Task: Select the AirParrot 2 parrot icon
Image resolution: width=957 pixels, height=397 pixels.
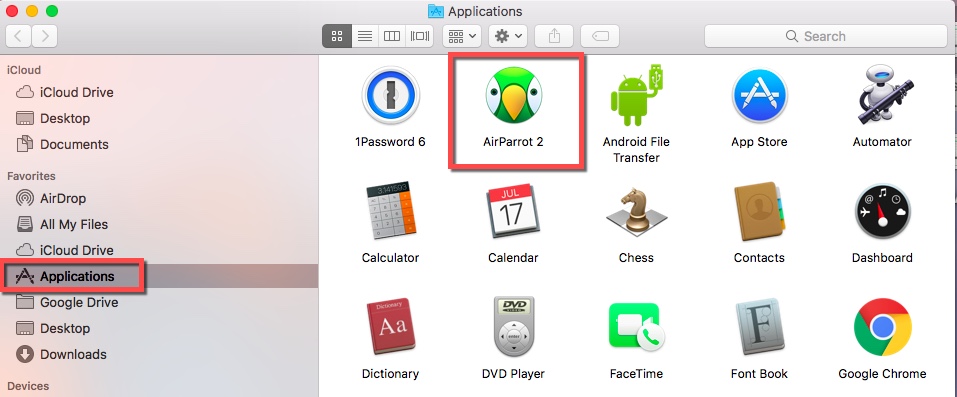Action: click(x=513, y=94)
